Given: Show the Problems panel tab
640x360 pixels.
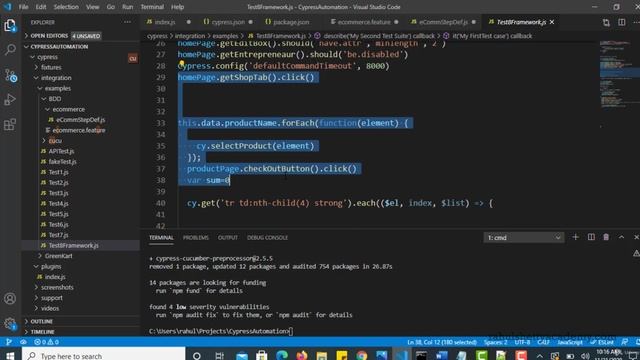Looking at the screenshot, I should tap(196, 238).
